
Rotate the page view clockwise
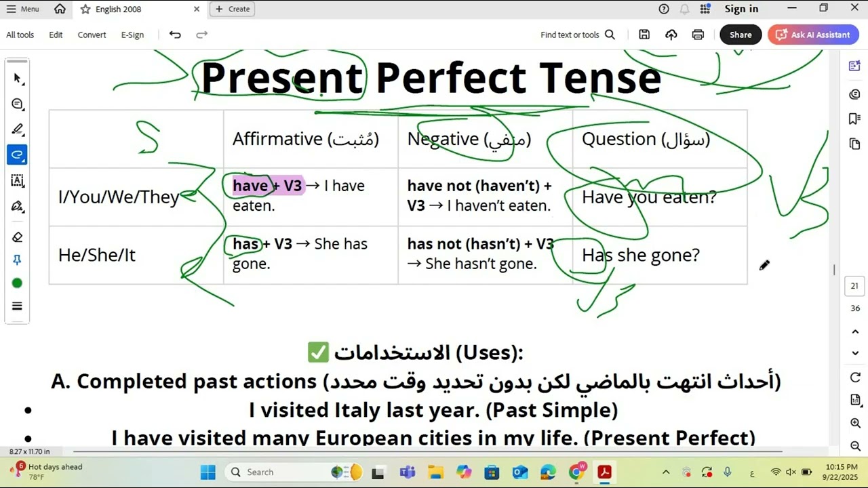pos(855,378)
